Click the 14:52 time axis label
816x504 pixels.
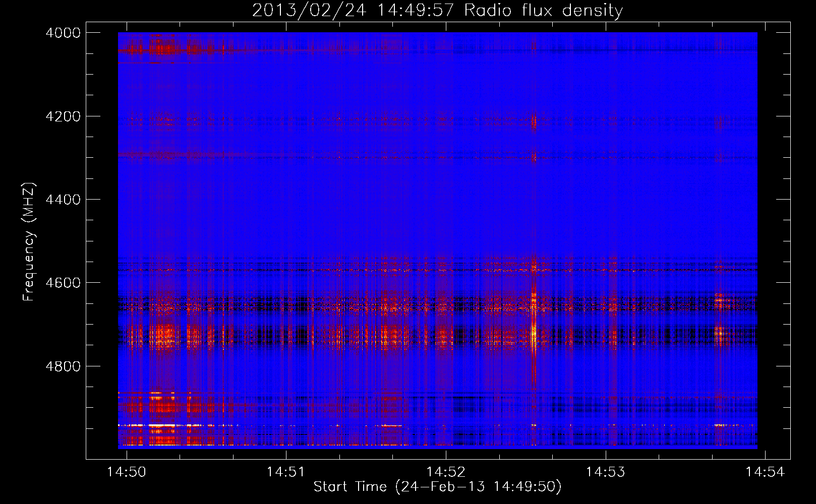click(446, 472)
